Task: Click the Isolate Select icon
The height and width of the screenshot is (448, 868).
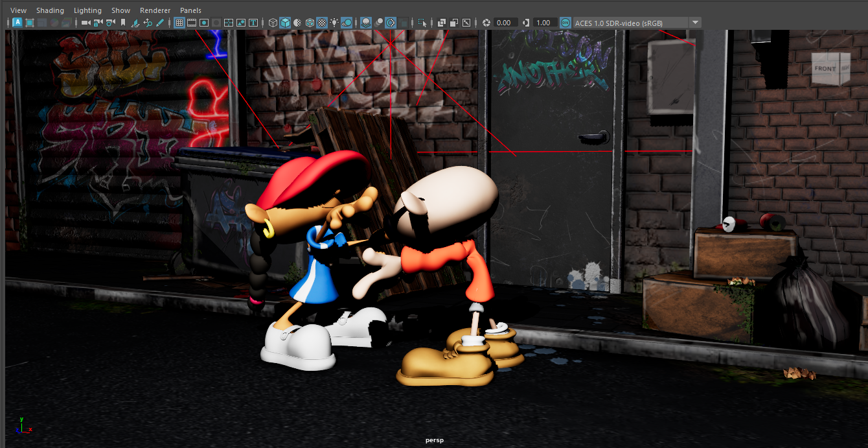Action: [422, 23]
